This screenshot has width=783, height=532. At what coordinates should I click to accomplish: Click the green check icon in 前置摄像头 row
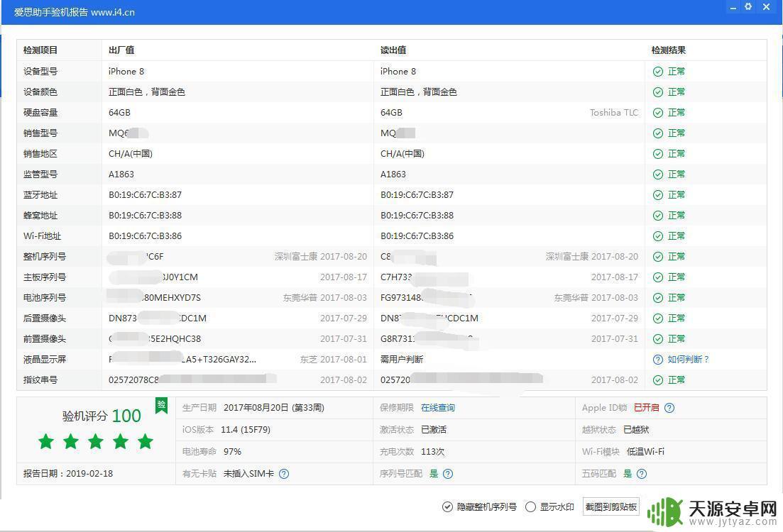(657, 339)
